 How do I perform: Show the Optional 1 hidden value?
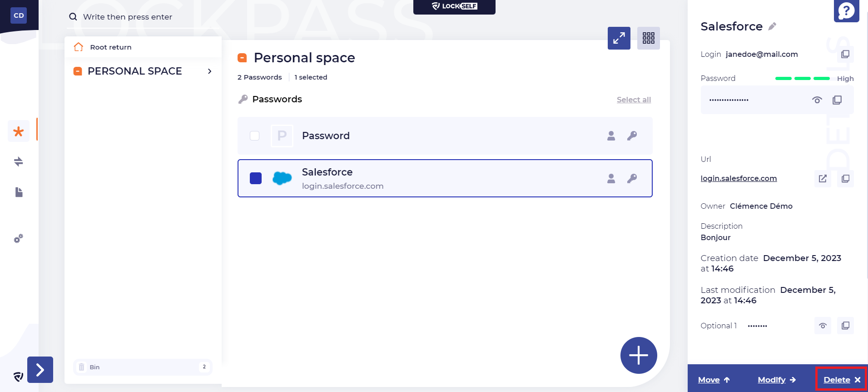823,326
